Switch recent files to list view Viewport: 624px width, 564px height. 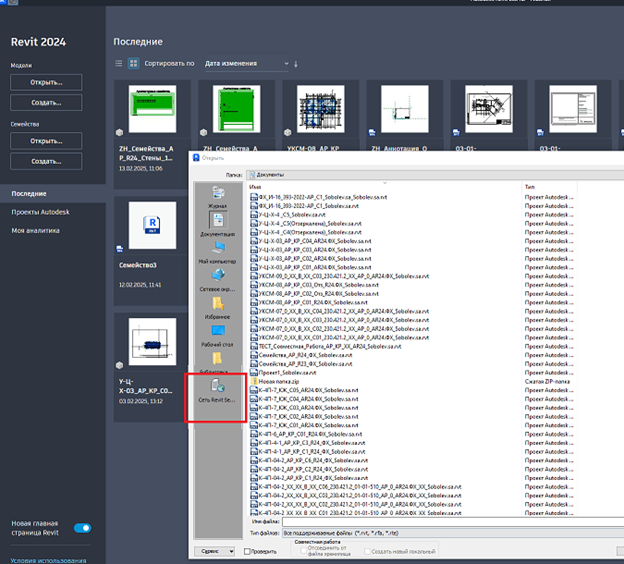pyautogui.click(x=119, y=63)
